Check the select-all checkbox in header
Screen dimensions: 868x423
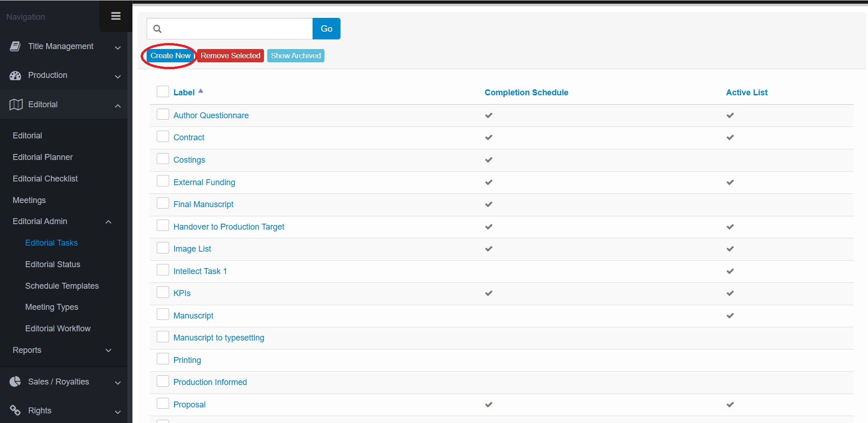[x=163, y=91]
